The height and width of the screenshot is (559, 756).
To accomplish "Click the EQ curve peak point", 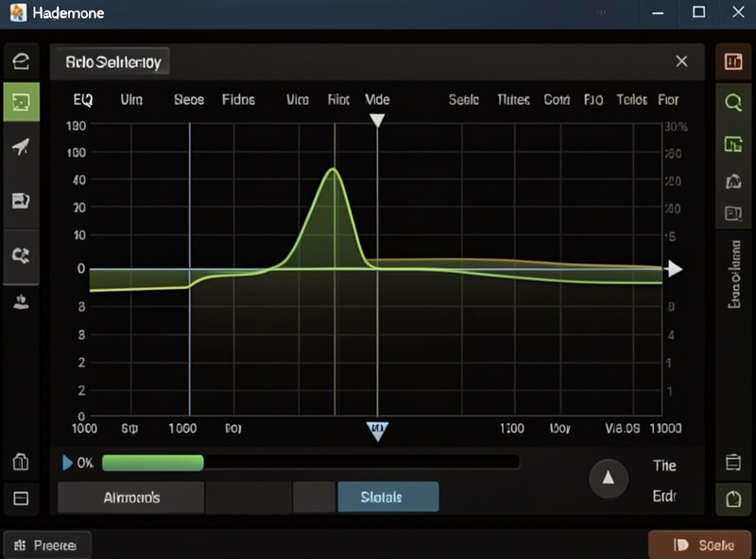I will point(333,169).
